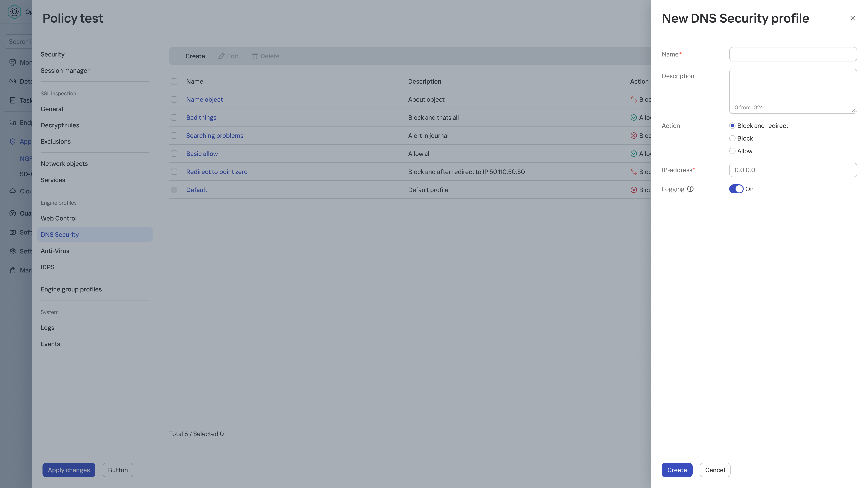868x488 pixels.
Task: Tick the select-all header checkbox
Action: pyautogui.click(x=174, y=81)
